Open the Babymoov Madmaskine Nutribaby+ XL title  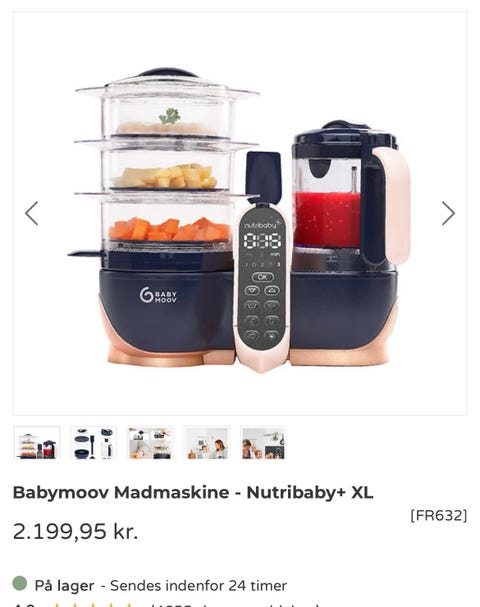tap(193, 492)
